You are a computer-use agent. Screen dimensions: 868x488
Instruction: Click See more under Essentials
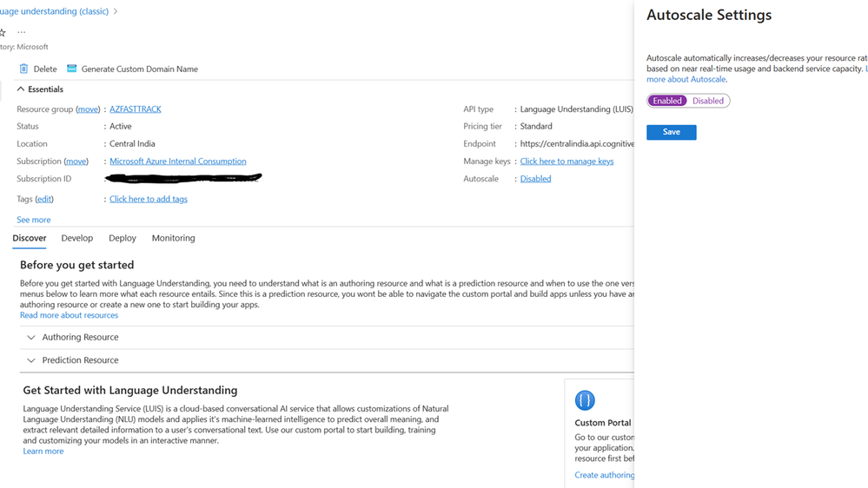[33, 220]
